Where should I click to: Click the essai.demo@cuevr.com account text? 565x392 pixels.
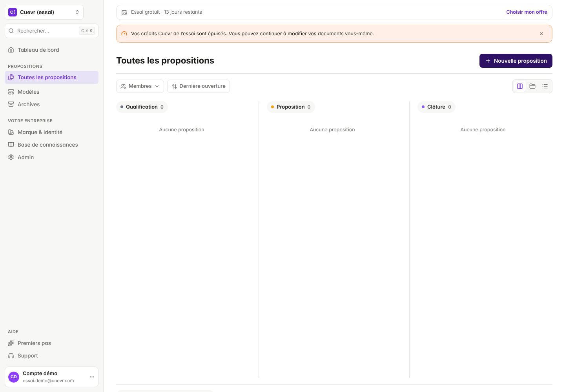click(48, 381)
